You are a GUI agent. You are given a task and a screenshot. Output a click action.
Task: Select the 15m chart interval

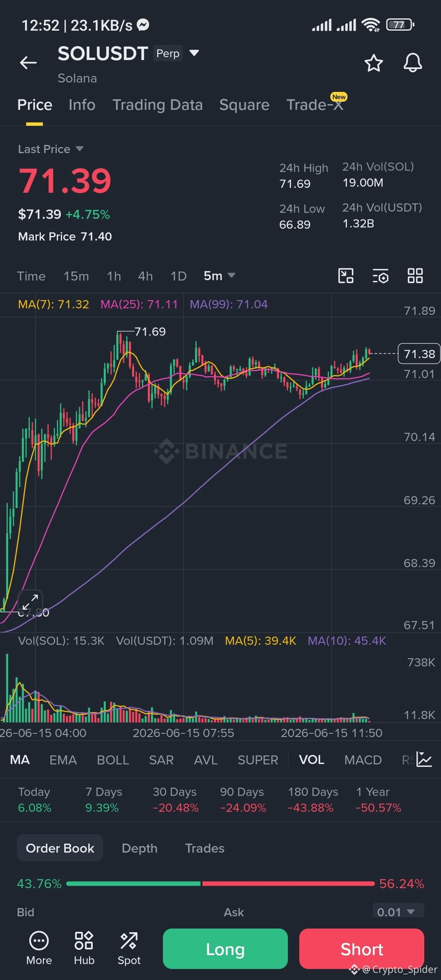tap(76, 276)
